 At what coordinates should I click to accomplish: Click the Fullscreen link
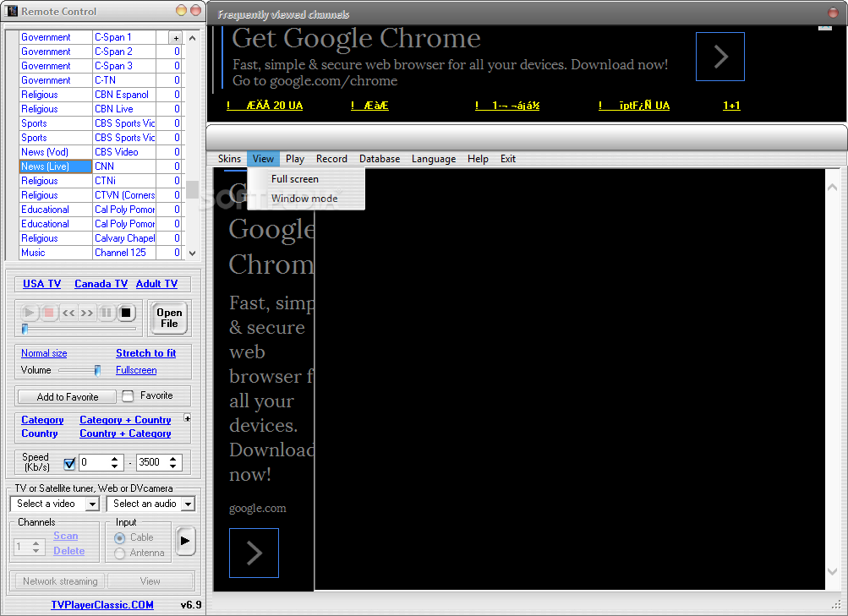(x=136, y=370)
